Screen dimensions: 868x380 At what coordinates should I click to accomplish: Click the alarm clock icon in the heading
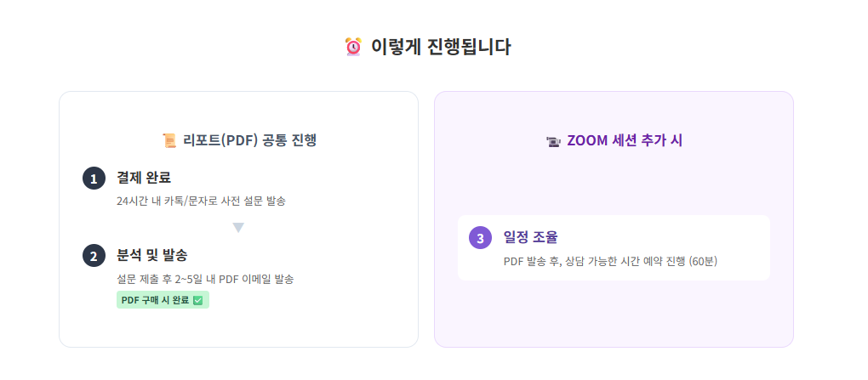[353, 47]
